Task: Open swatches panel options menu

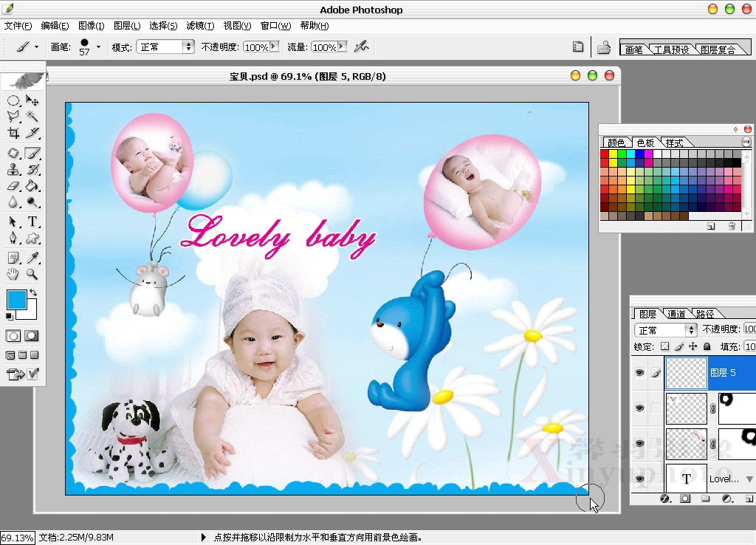Action: pyautogui.click(x=746, y=142)
